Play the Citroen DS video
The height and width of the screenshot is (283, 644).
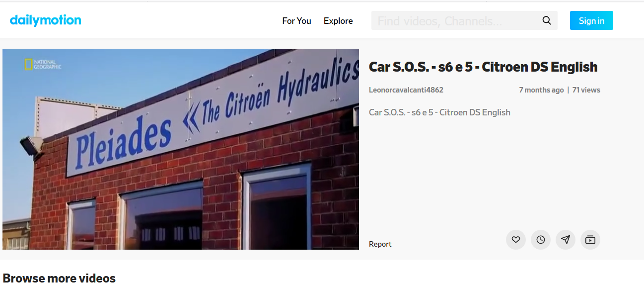click(x=181, y=149)
